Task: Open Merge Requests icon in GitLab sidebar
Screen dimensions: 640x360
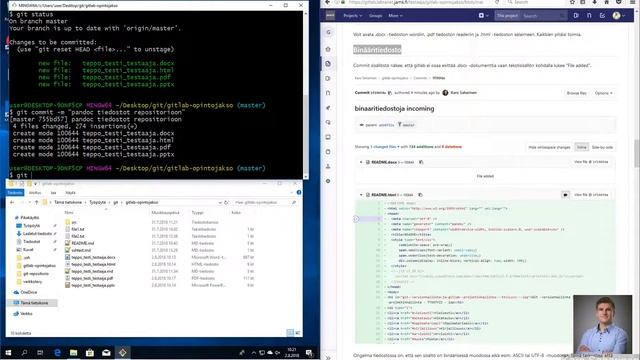Action: [x=328, y=93]
